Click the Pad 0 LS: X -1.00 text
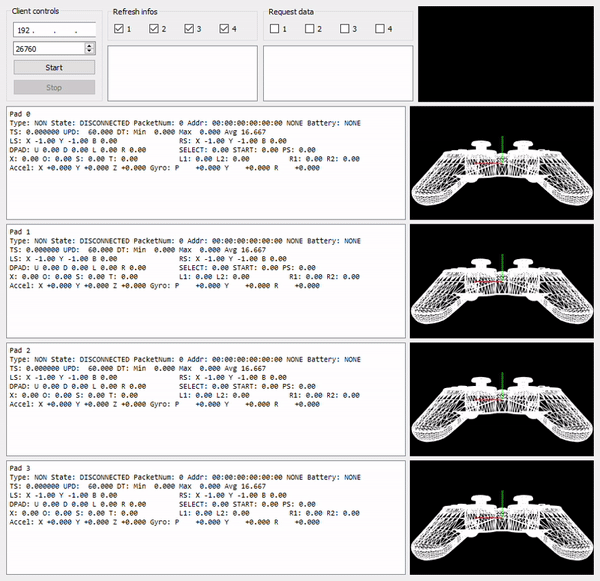Viewport: 600px width, 581px height. tap(33, 141)
